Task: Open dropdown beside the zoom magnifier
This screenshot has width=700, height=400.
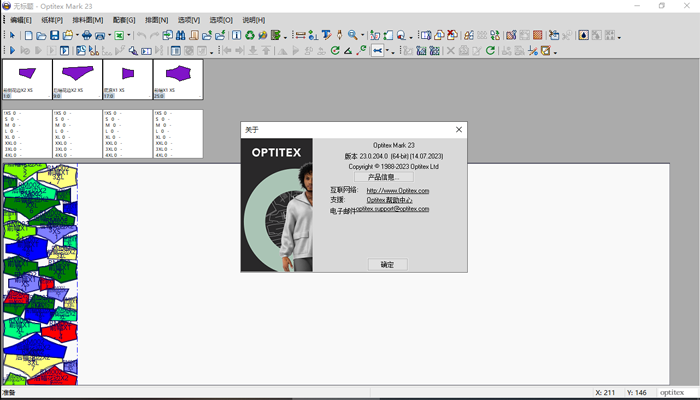Action: pyautogui.click(x=362, y=35)
